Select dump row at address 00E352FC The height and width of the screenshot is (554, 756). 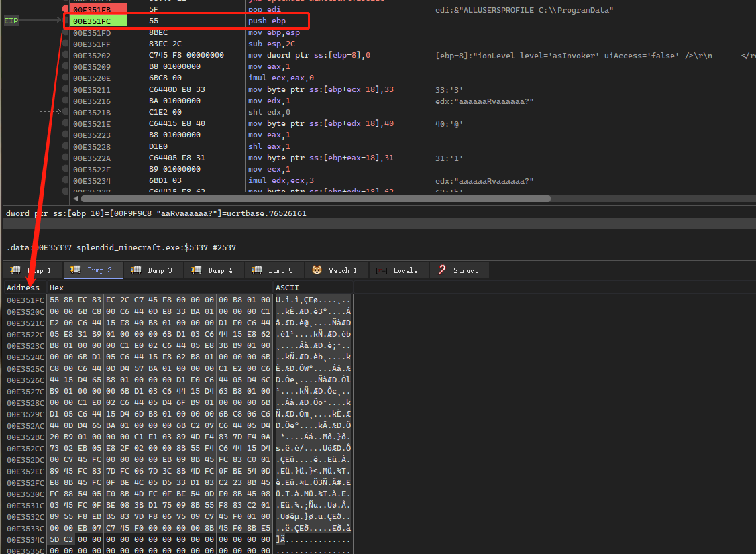(178, 483)
